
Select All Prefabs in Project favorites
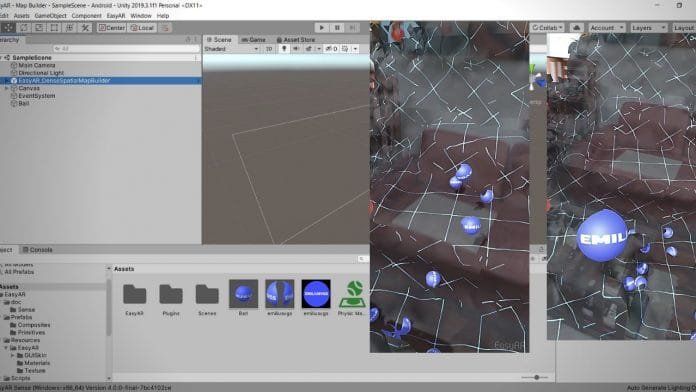click(x=19, y=272)
